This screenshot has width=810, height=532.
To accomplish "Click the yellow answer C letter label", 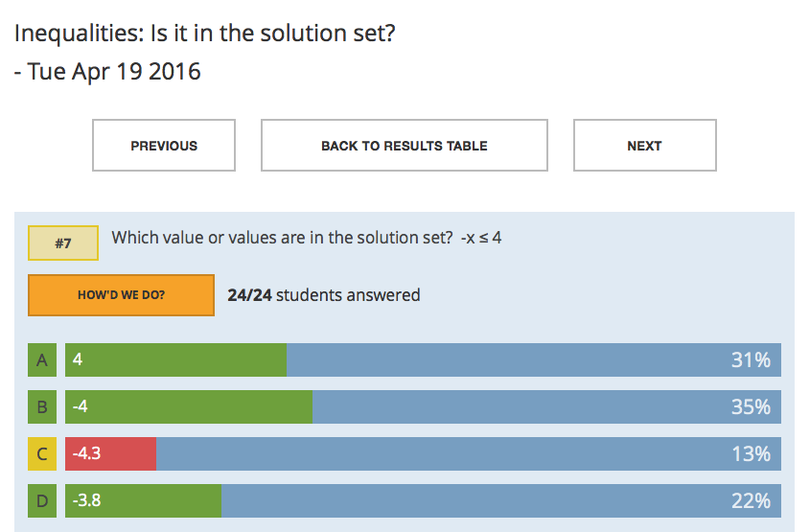I will point(42,454).
